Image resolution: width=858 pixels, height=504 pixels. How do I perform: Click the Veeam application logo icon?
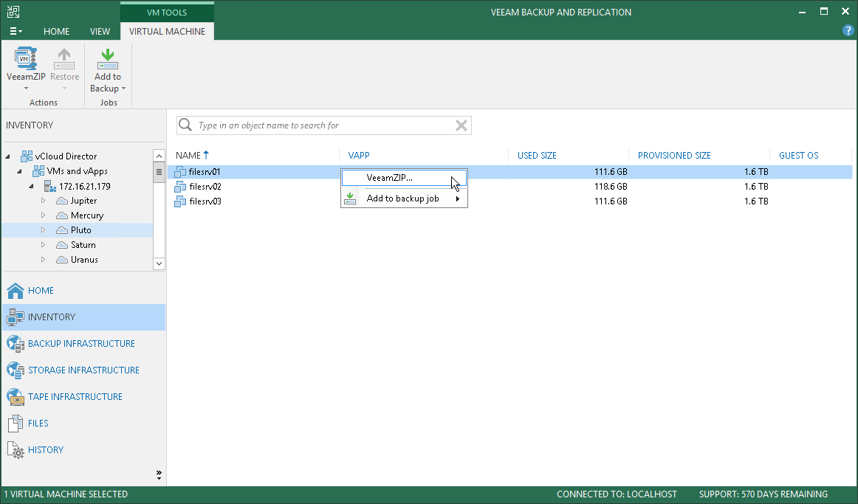click(13, 12)
